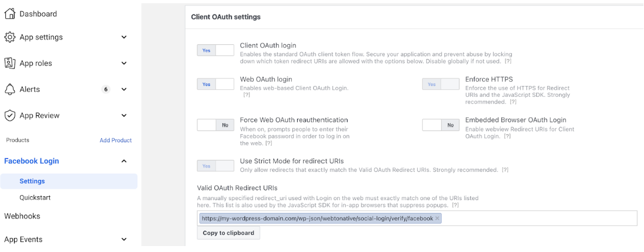
Task: Open the help [?] next to Enforce HTTPS description
Action: pyautogui.click(x=513, y=102)
